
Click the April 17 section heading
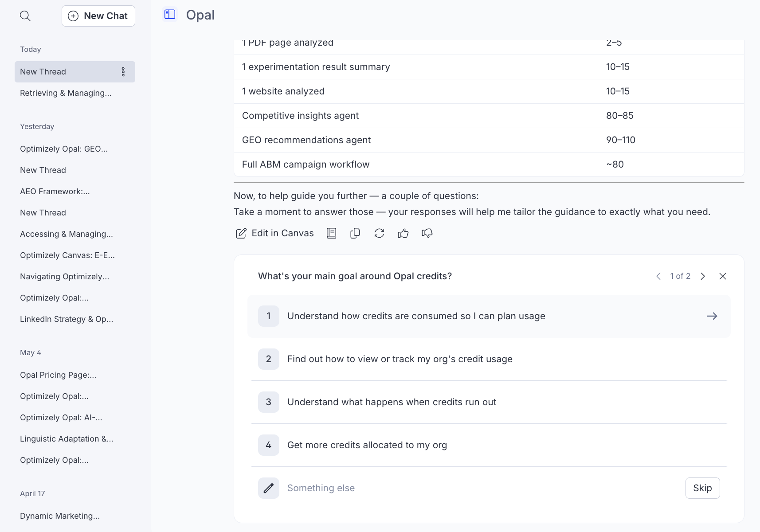coord(32,493)
